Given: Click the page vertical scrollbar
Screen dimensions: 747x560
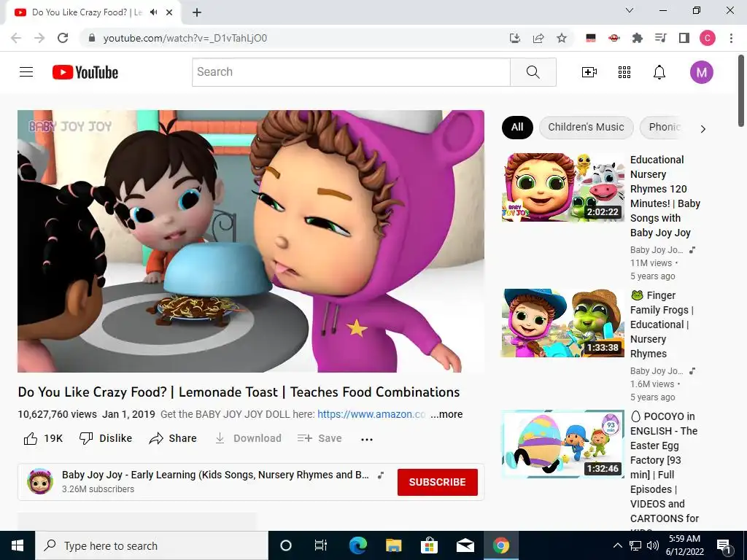Looking at the screenshot, I should click(742, 90).
